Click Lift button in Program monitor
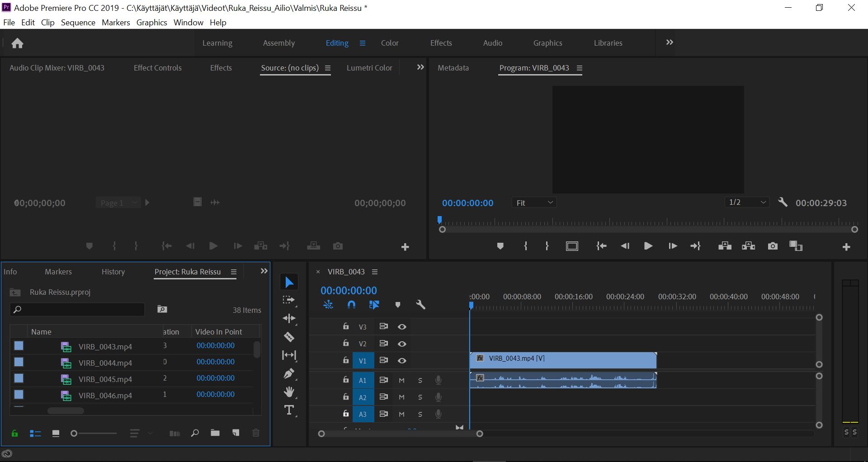The width and height of the screenshot is (868, 462). pyautogui.click(x=725, y=246)
